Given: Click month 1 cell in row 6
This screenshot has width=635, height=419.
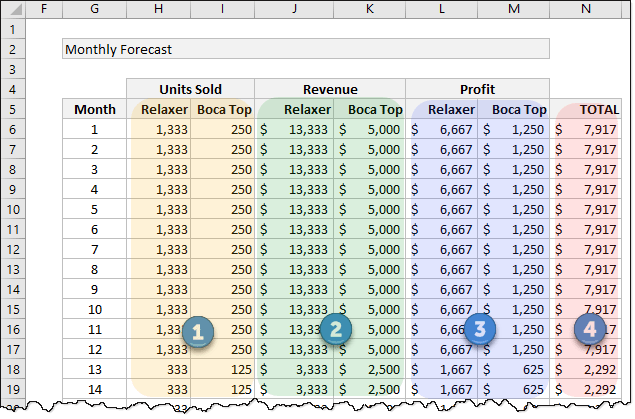Looking at the screenshot, I should coord(94,129).
